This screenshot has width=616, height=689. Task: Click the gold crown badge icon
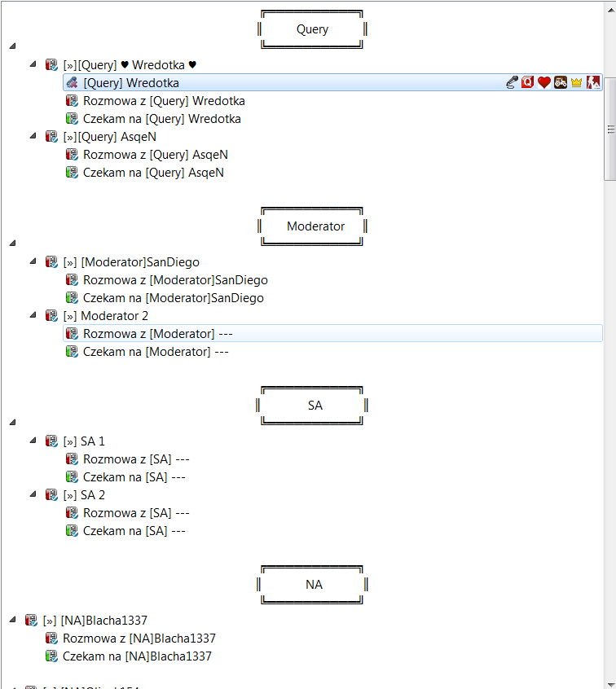[576, 82]
